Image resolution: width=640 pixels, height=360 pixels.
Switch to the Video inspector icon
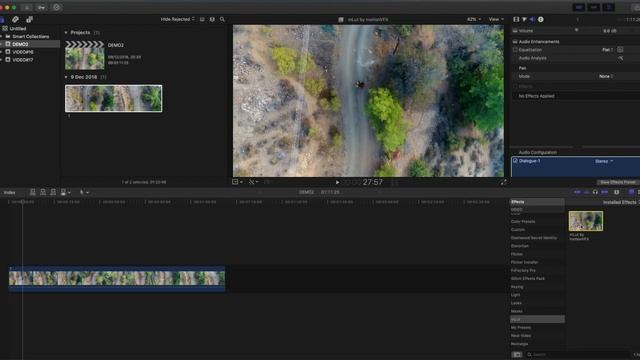(x=516, y=19)
